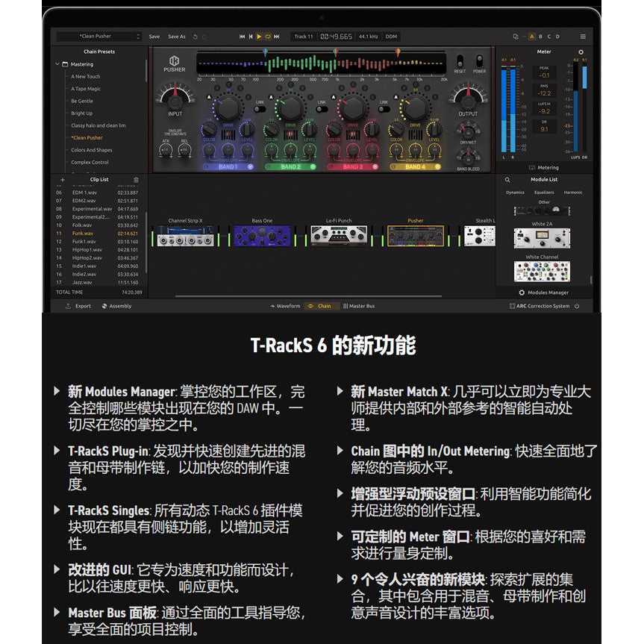Open the hamburger menu icon
This screenshot has height=644, width=644.
pos(583,37)
